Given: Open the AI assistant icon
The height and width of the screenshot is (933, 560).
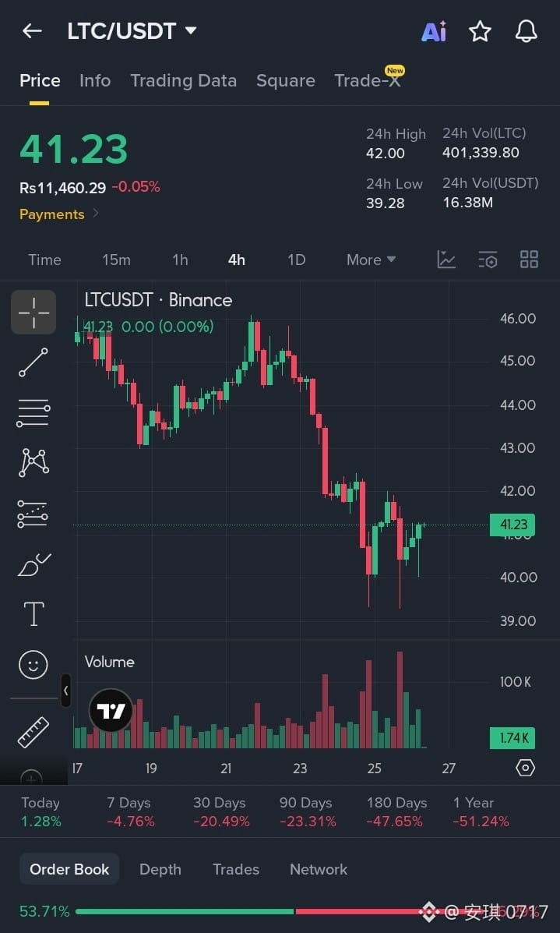Looking at the screenshot, I should click(x=434, y=31).
